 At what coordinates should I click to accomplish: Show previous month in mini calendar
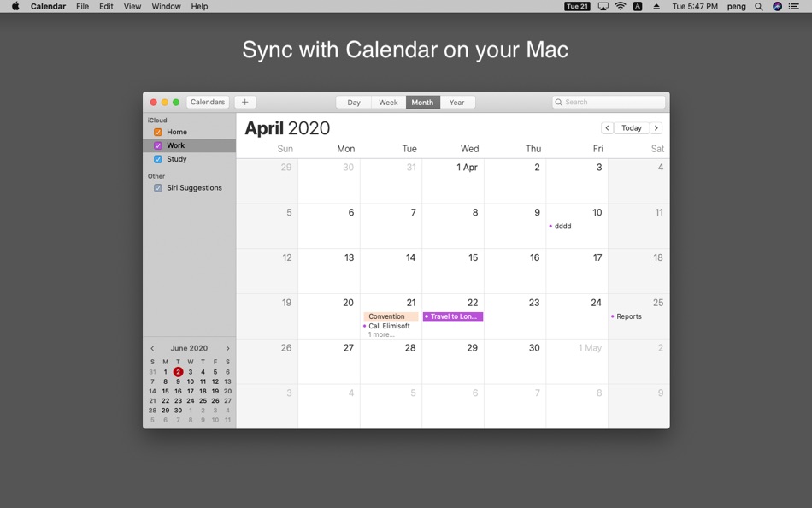(152, 348)
